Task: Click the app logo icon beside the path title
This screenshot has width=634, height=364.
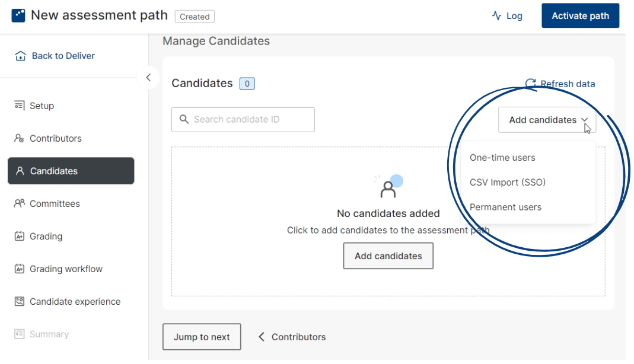Action: click(18, 16)
